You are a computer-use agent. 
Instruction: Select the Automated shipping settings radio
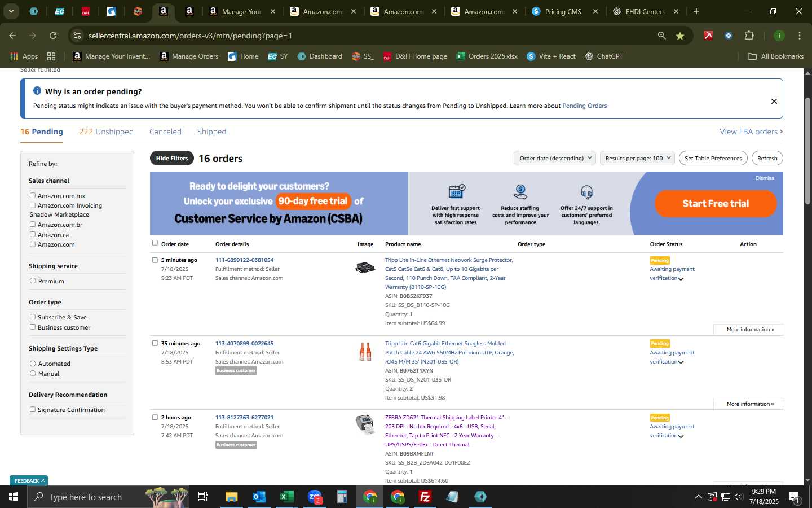(x=33, y=364)
